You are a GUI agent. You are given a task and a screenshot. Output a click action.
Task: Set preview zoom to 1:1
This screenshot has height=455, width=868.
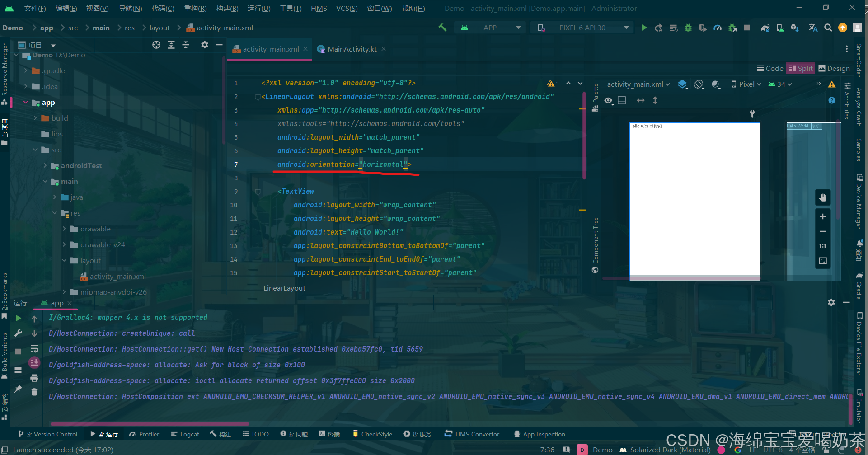coord(823,246)
